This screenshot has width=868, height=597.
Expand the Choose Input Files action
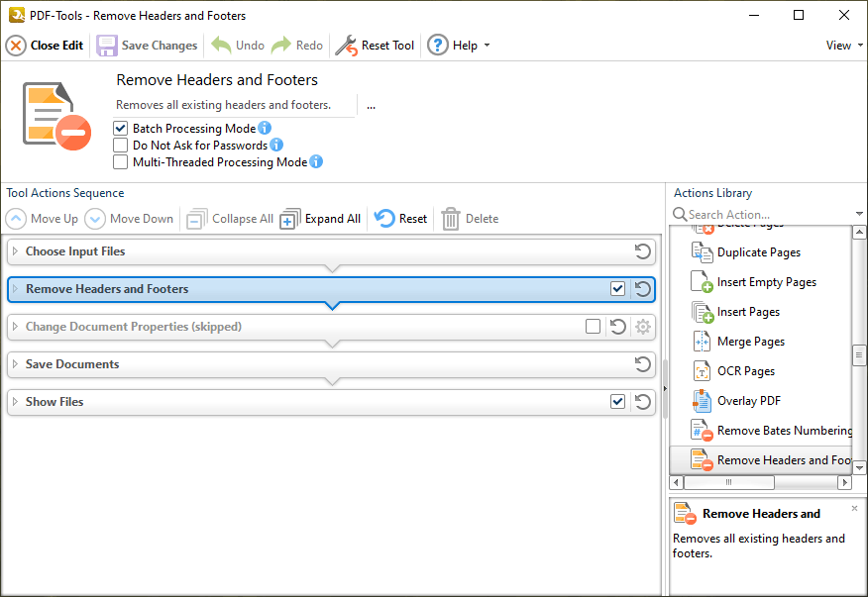[16, 251]
